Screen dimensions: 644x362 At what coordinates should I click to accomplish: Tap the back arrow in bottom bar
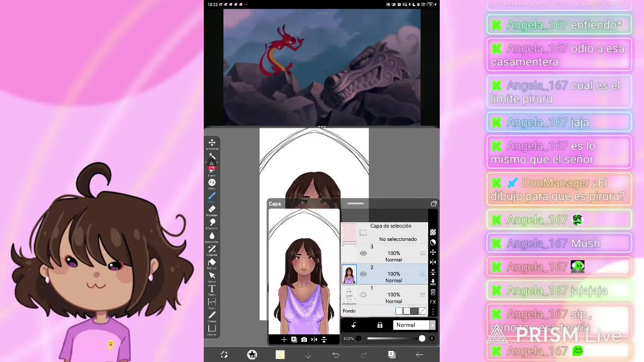pos(419,355)
